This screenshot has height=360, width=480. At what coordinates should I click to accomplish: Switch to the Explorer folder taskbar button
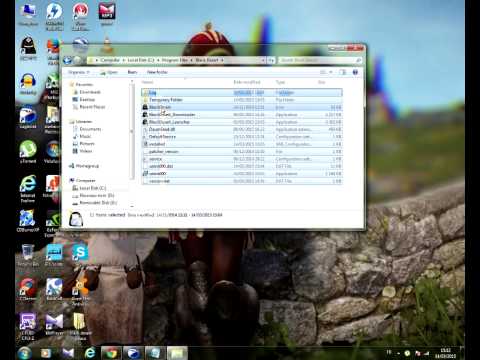click(177, 353)
